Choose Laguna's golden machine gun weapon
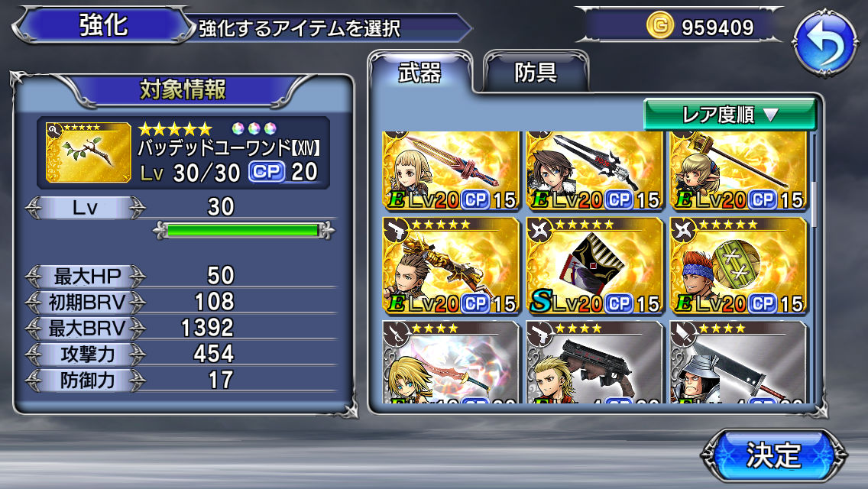Screen dimensions: 868x489 click(x=451, y=265)
